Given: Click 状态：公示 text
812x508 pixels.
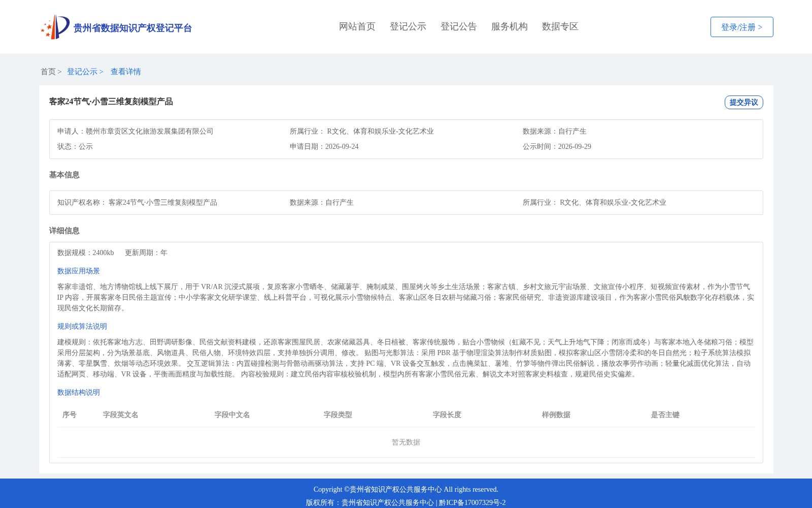Looking at the screenshot, I should click(75, 146).
